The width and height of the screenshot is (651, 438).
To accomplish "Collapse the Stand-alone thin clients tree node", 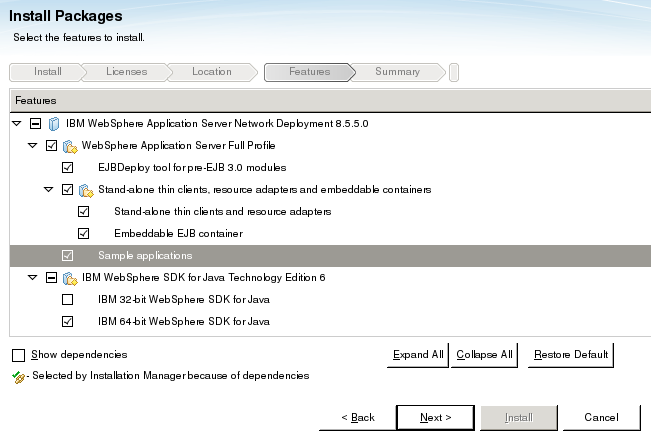I will 50,190.
